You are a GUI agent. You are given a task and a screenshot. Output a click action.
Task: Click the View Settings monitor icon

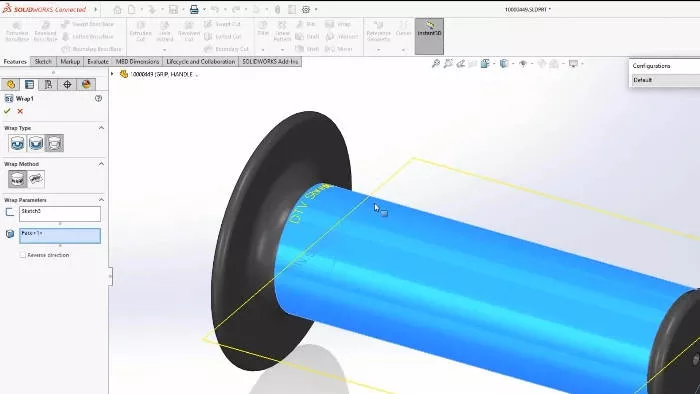(x=573, y=64)
